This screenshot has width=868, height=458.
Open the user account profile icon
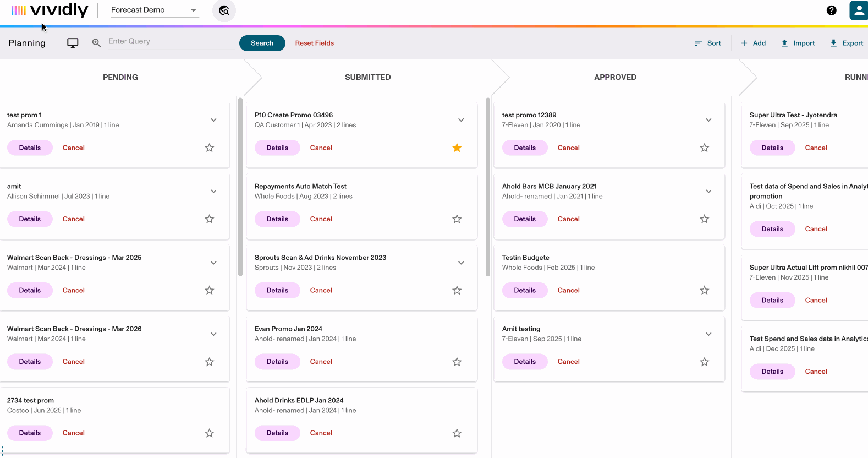point(859,10)
